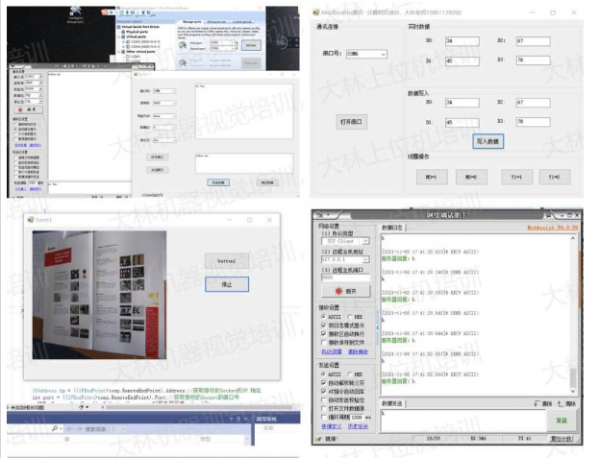
Task: Click the 历史发送 link under 发送设置
Action: [358, 426]
